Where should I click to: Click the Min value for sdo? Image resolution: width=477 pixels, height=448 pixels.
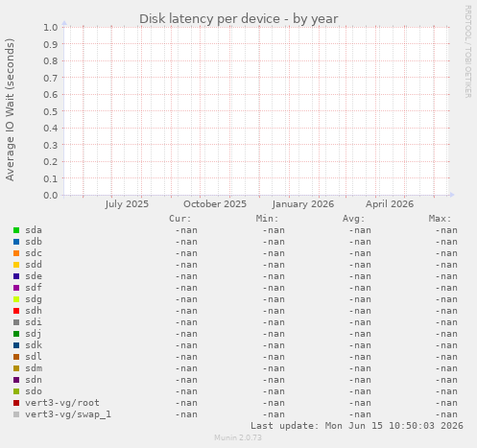click(x=274, y=391)
